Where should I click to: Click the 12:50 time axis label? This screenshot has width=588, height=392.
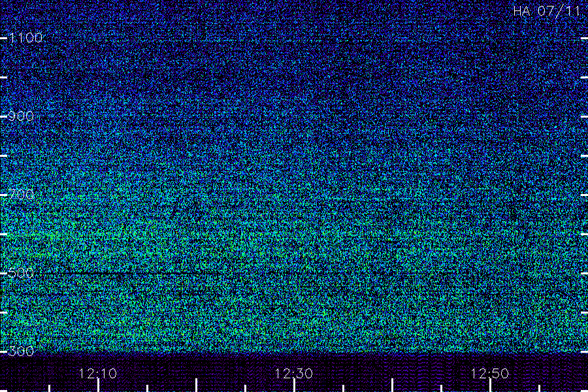pyautogui.click(x=490, y=374)
